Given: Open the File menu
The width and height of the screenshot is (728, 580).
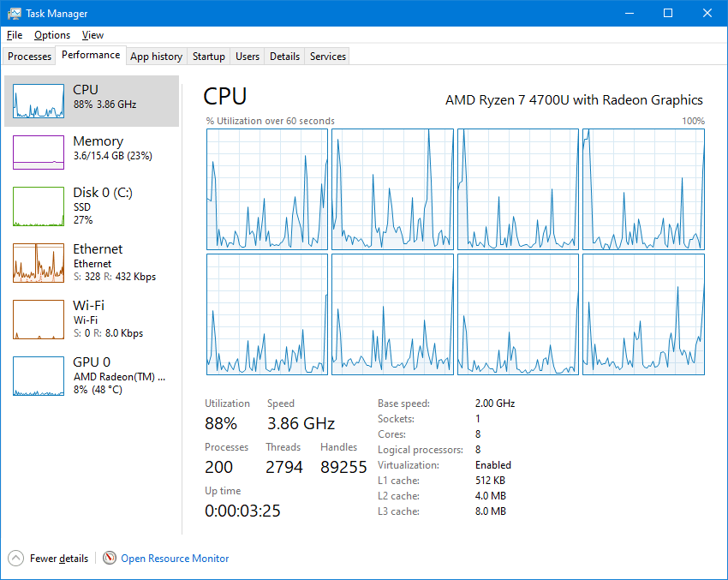Looking at the screenshot, I should [x=14, y=35].
